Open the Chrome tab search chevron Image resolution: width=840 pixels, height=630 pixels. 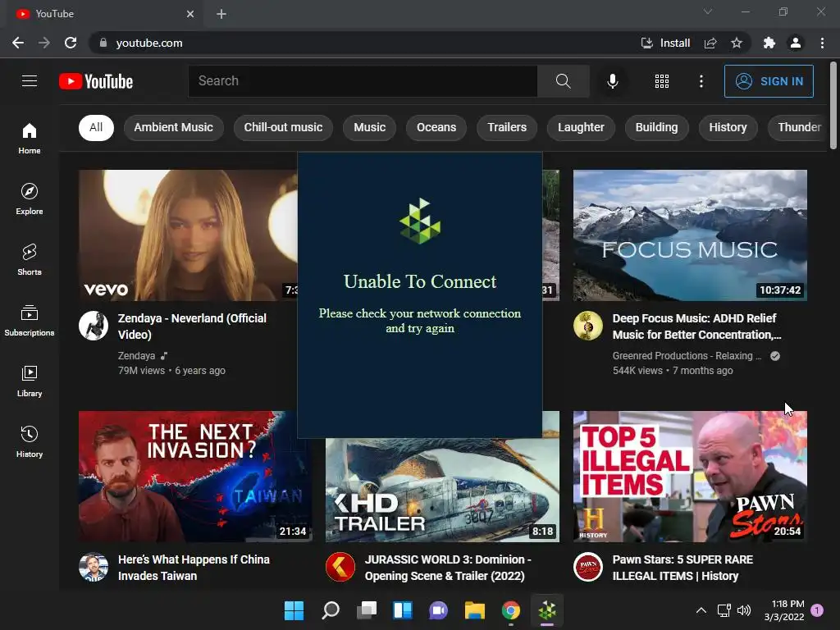708,11
